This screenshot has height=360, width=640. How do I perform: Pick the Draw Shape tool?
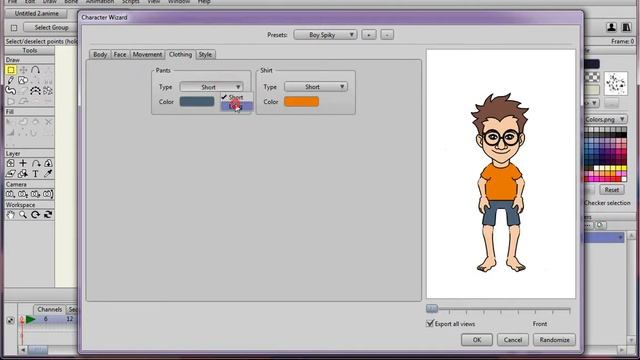click(x=23, y=80)
